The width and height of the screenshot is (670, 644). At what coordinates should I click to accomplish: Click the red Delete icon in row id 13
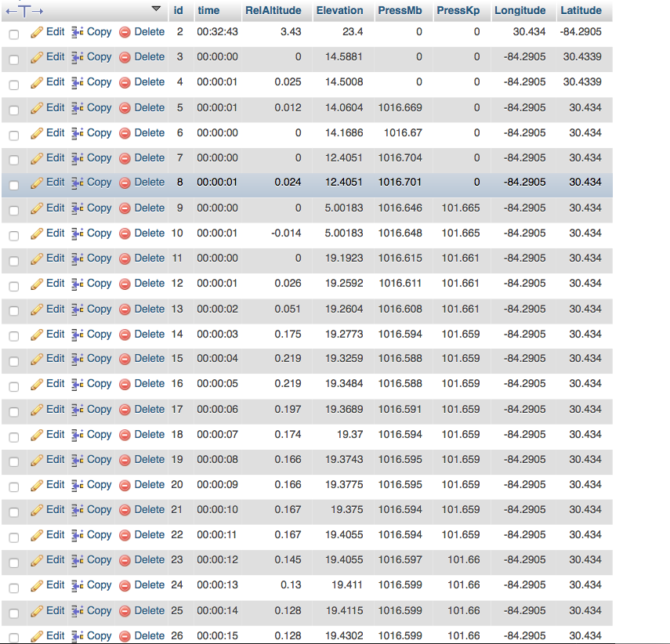[x=125, y=309]
